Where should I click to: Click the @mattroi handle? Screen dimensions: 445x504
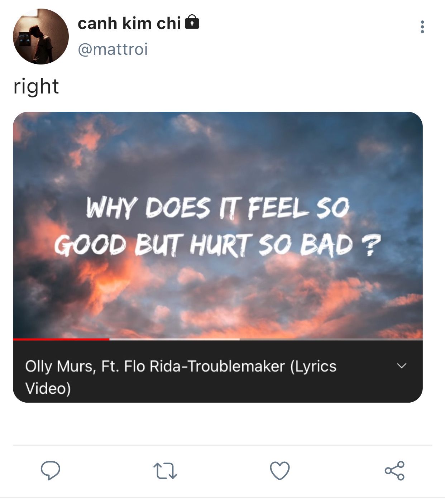[x=113, y=49]
